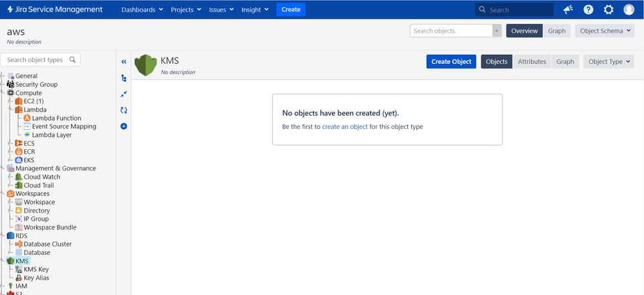The width and height of the screenshot is (644, 295).
Task: Open the Object Type dropdown
Action: (x=609, y=61)
